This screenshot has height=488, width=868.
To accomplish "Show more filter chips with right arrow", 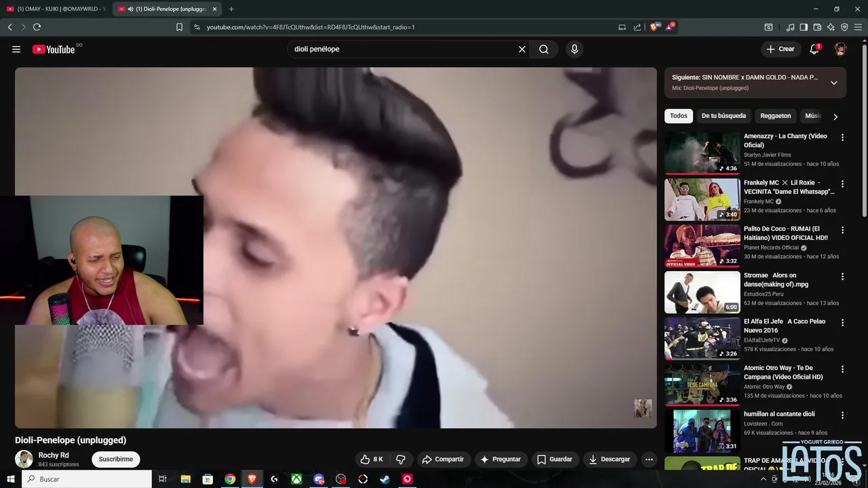I will 835,117.
